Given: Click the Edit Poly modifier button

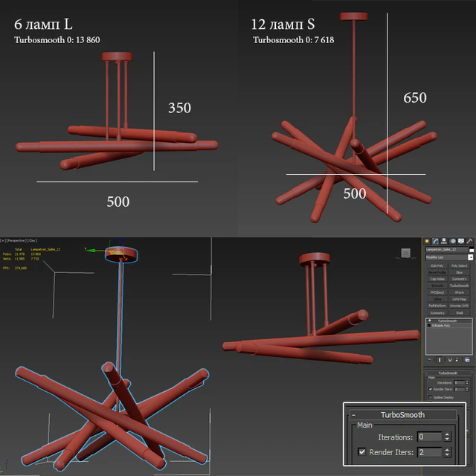Looking at the screenshot, I should click(x=437, y=266).
